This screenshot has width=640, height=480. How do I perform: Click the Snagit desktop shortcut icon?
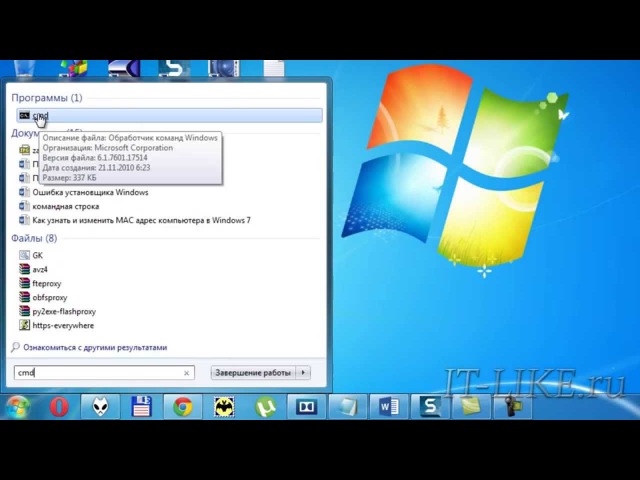[174, 69]
